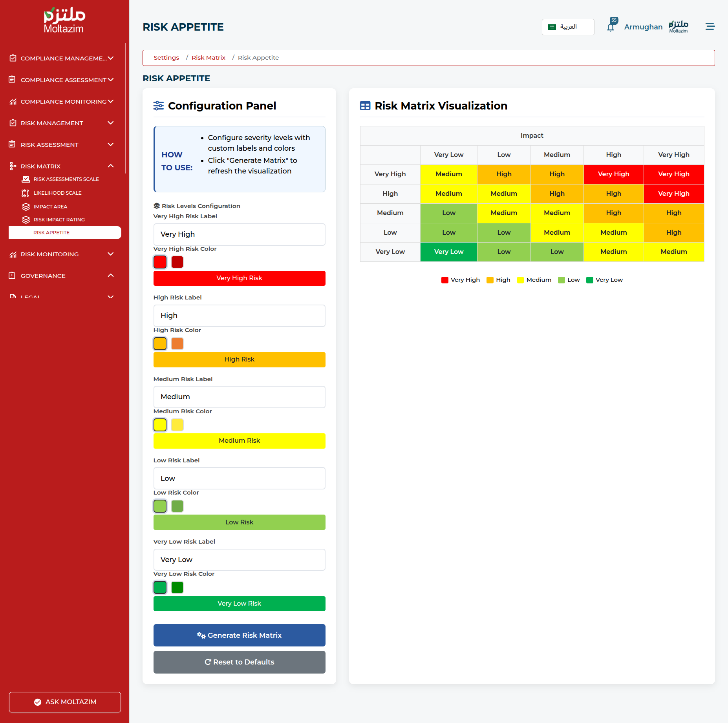
Task: Click the Moltazim logo in sidebar
Action: point(64,20)
